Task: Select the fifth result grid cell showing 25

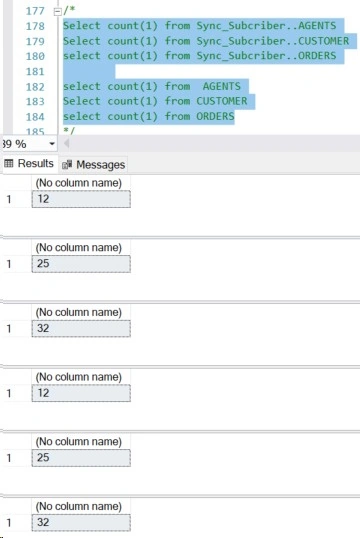Action: pyautogui.click(x=81, y=458)
